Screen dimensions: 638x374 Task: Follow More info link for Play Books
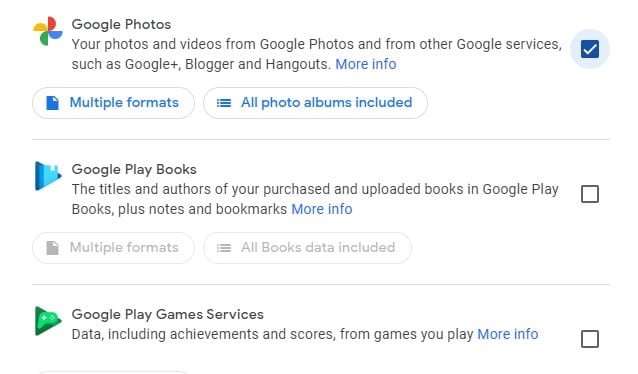tap(322, 209)
